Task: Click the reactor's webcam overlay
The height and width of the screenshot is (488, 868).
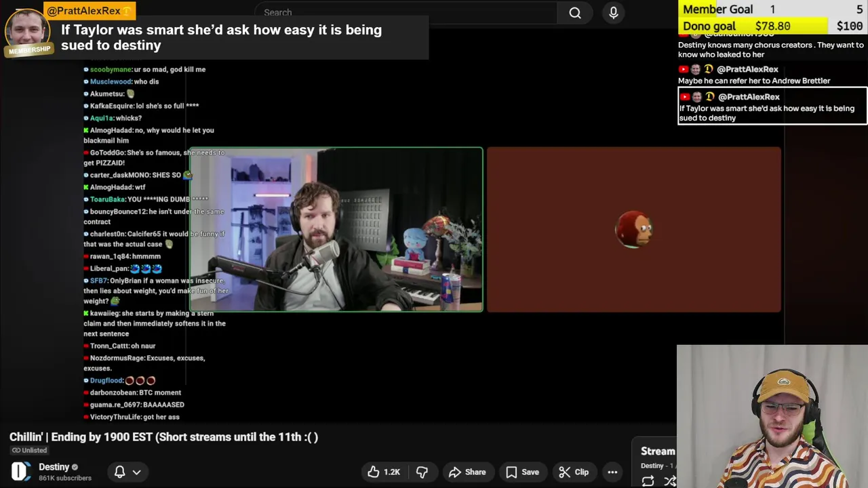Action: pyautogui.click(x=772, y=416)
